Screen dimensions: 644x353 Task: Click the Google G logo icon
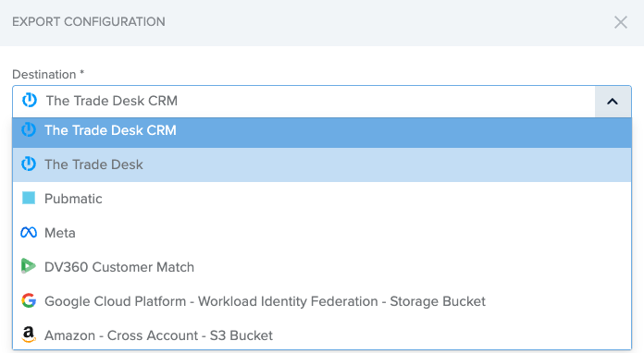pyautogui.click(x=29, y=300)
